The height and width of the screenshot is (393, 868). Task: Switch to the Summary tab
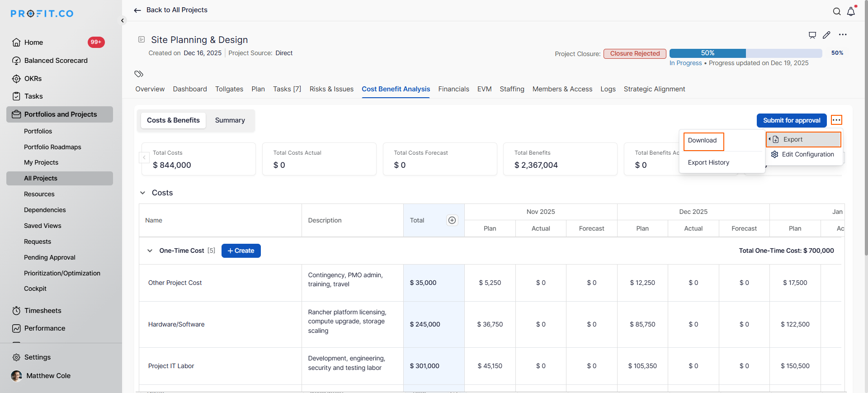tap(230, 120)
